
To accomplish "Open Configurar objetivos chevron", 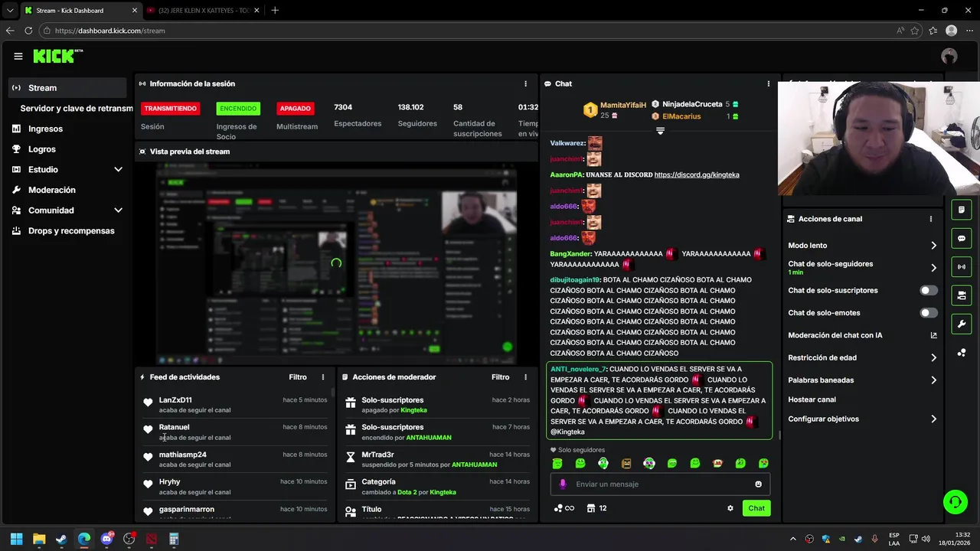I will (933, 419).
